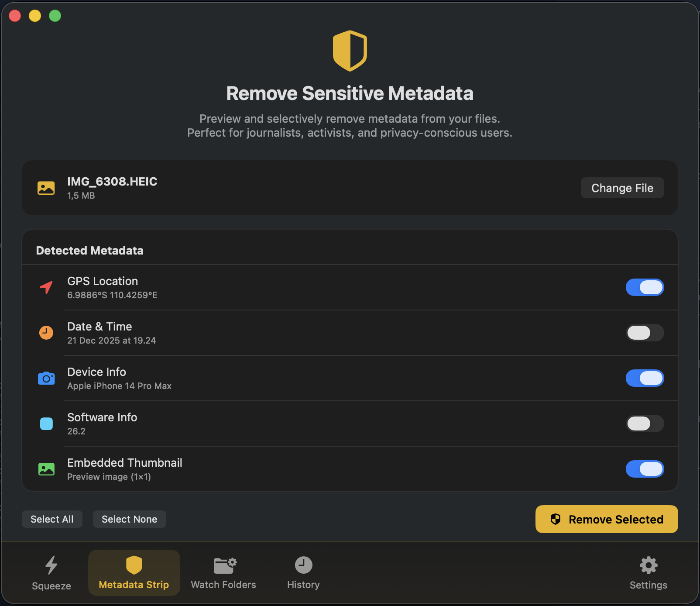Open the Settings tab

(x=648, y=573)
